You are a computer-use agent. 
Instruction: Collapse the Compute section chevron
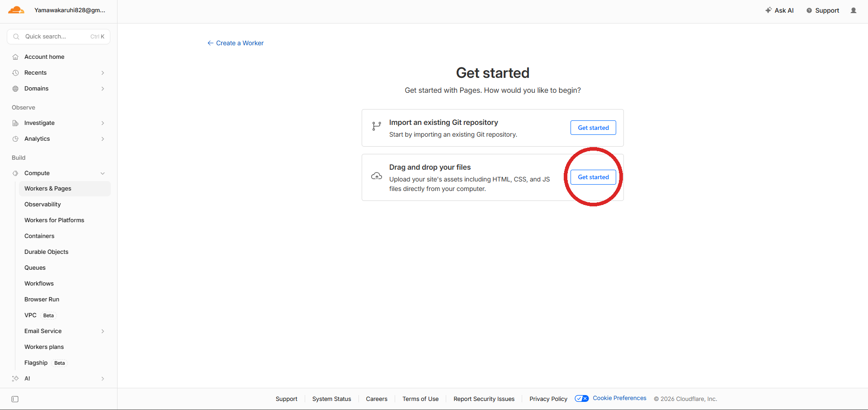[103, 173]
